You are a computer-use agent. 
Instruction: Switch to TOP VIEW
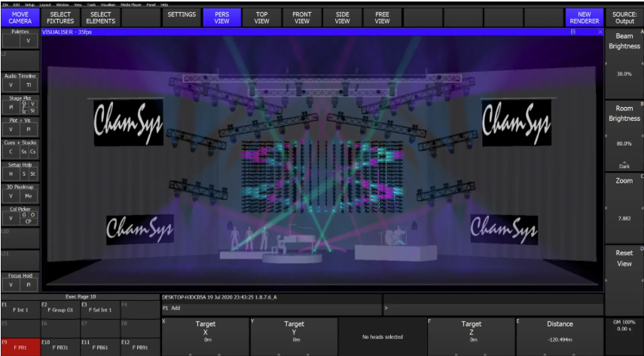coord(261,17)
